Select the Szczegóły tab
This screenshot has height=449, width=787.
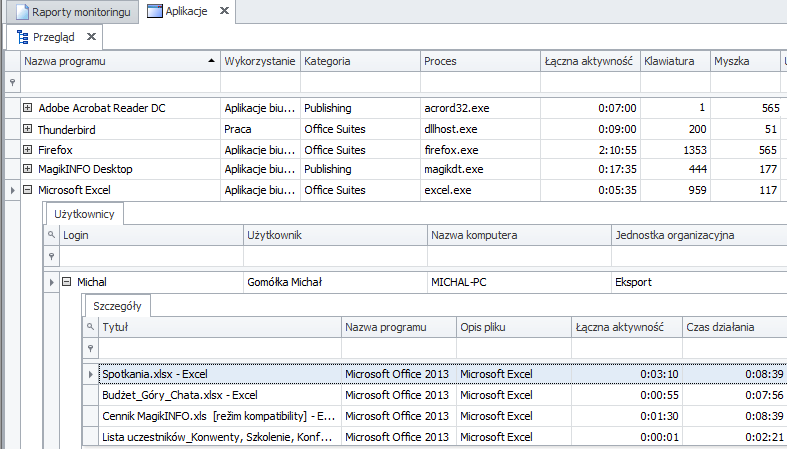[117, 306]
